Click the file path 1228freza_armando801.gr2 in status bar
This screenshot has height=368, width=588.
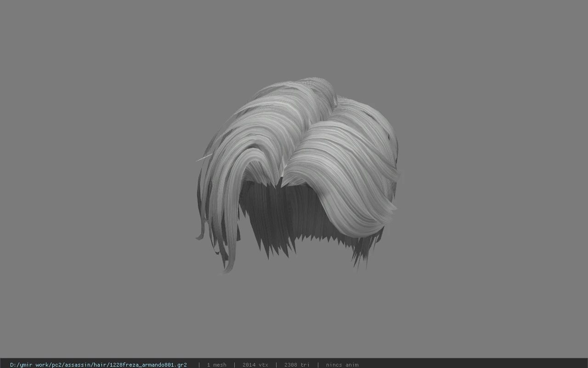click(x=98, y=365)
